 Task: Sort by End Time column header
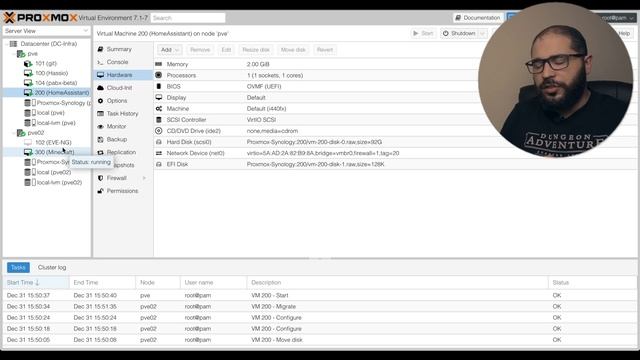pos(102,282)
